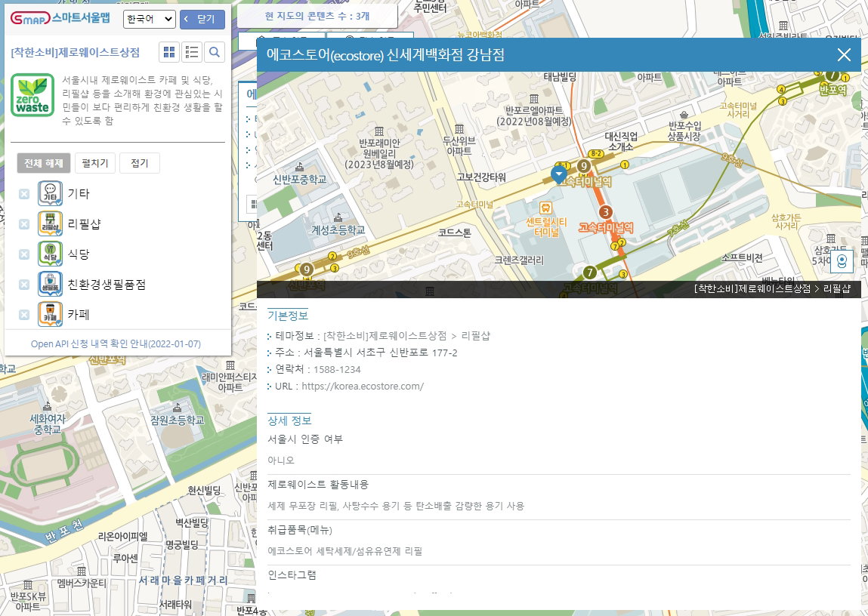This screenshot has width=868, height=616.
Task: Click the 식당 category icon
Action: pyautogui.click(x=50, y=254)
